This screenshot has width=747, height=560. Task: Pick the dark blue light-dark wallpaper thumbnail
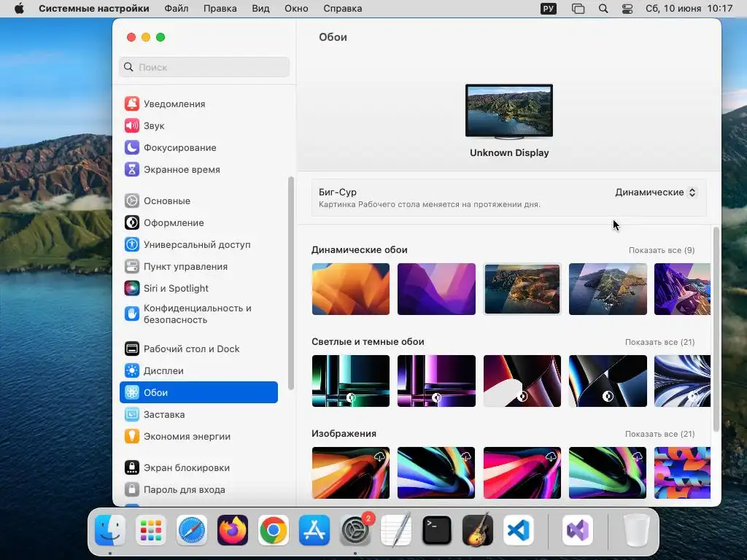608,381
